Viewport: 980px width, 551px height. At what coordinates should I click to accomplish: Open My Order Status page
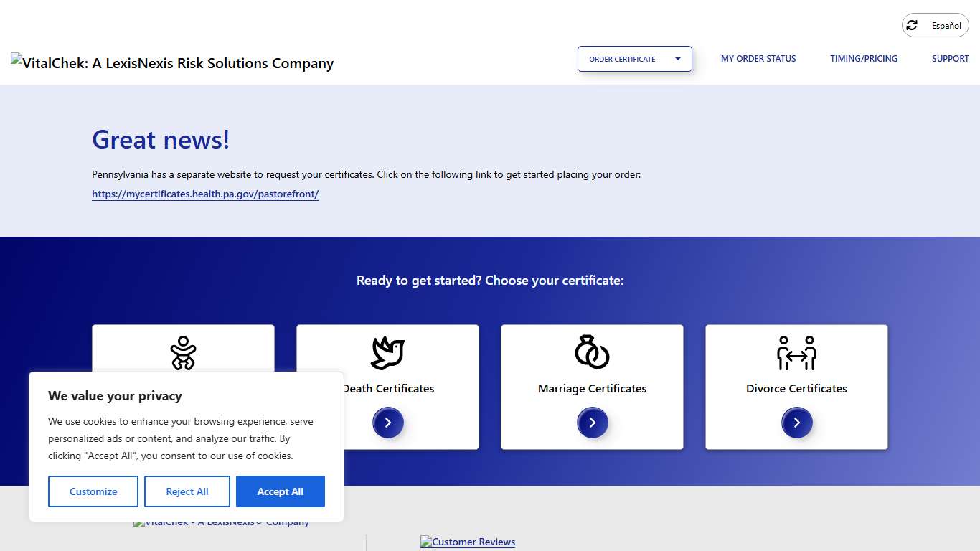[x=758, y=59]
